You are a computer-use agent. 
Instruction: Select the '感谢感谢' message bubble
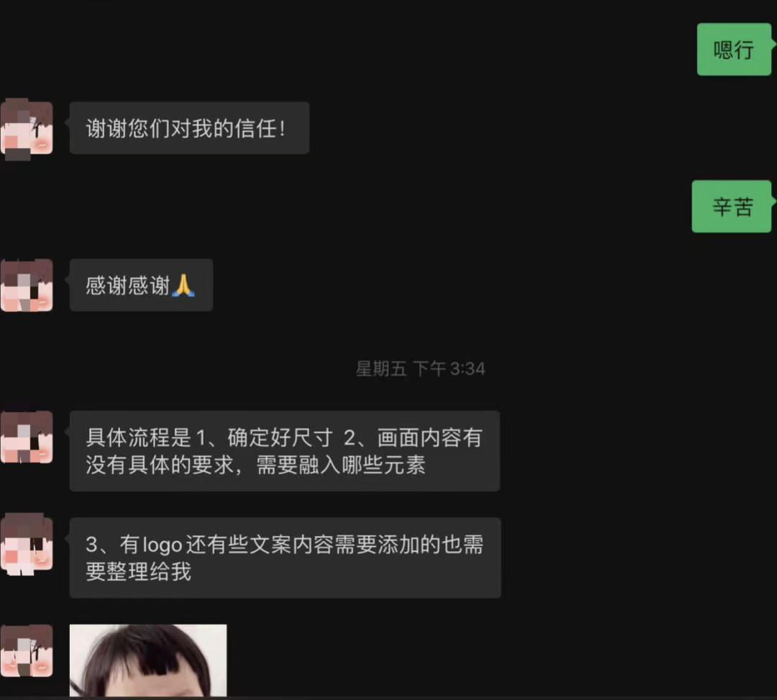pos(141,286)
